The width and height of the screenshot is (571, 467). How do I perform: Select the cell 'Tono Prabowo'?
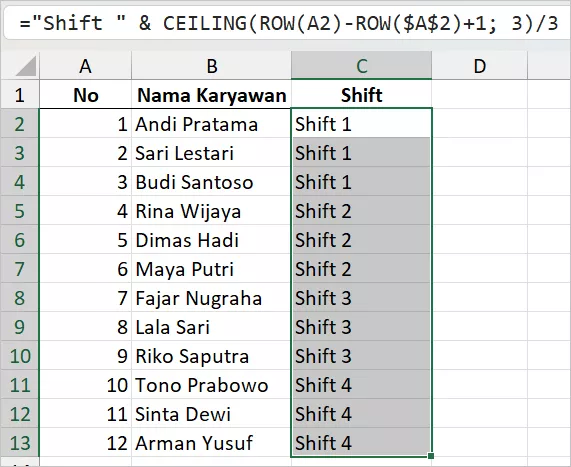tap(211, 385)
